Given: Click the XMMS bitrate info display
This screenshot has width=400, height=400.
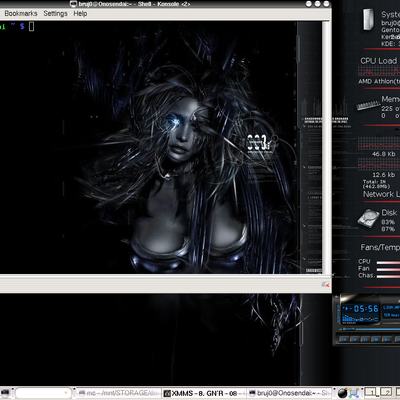Looking at the screenshot, I should pos(391,315).
